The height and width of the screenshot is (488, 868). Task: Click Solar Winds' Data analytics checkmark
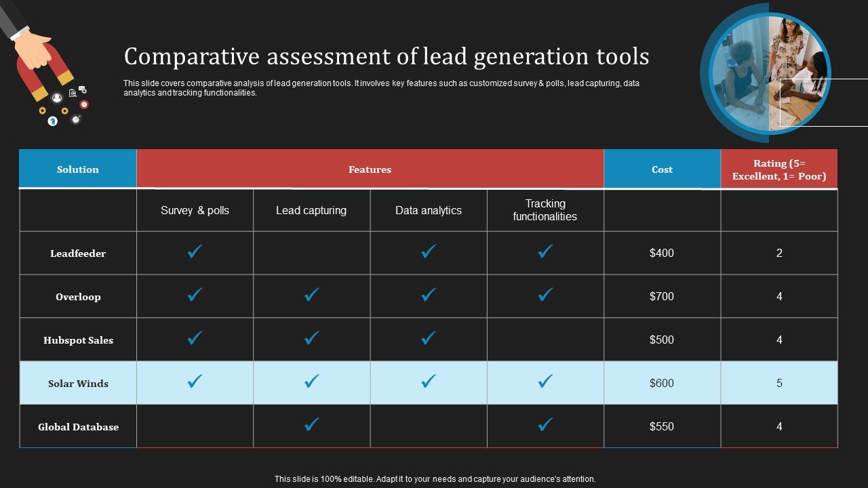(429, 382)
